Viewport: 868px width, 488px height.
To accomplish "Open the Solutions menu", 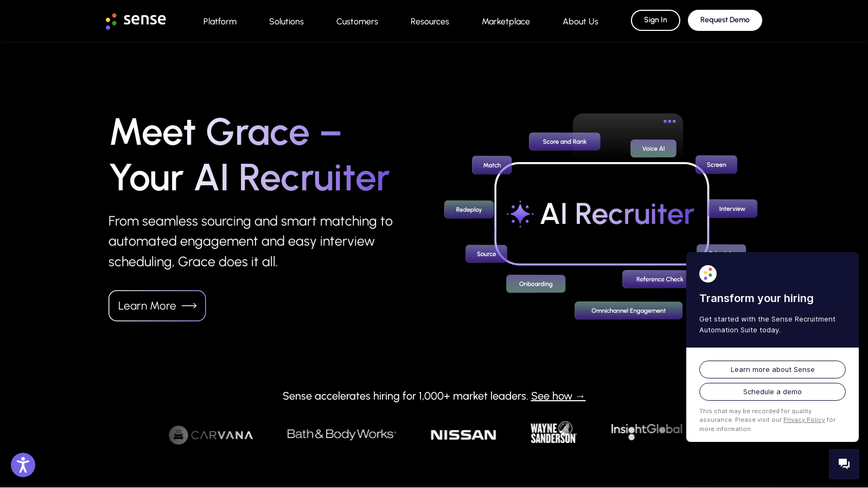I will (286, 22).
